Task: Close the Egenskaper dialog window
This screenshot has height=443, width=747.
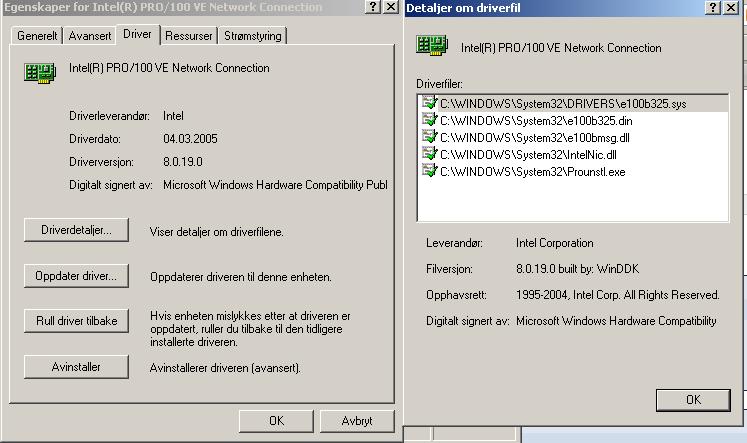Action: 391,7
